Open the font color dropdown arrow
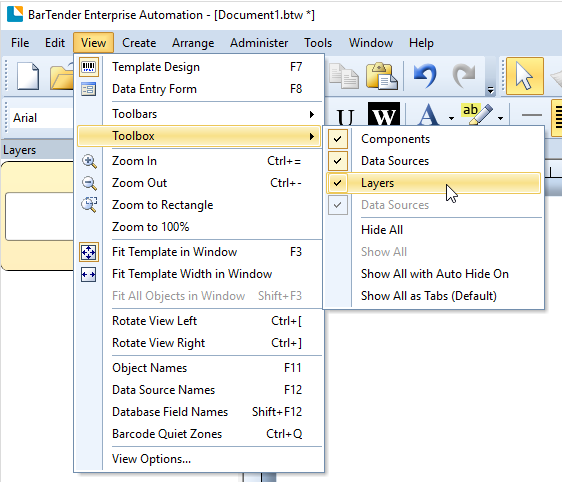The width and height of the screenshot is (562, 482). (451, 118)
